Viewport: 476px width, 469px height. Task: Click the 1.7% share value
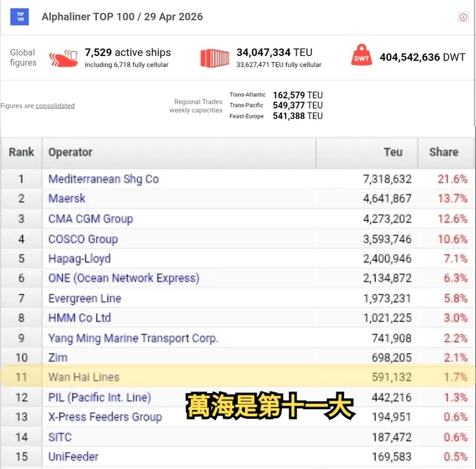455,377
